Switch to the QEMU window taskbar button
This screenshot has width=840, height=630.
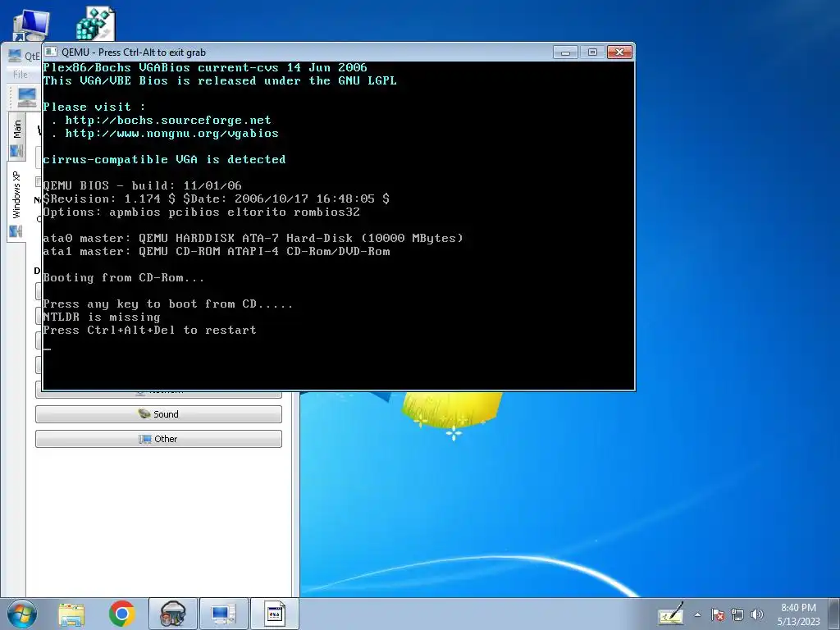[x=274, y=614]
